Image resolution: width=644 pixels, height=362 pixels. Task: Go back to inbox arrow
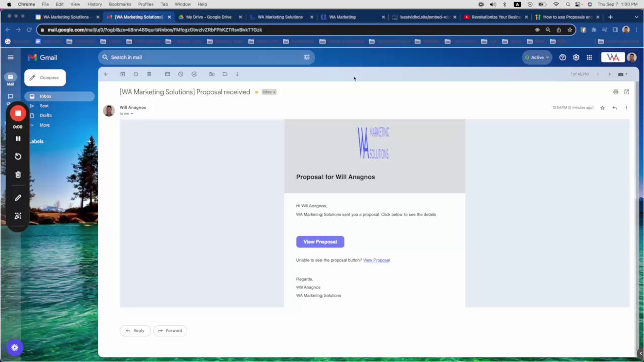pos(106,74)
